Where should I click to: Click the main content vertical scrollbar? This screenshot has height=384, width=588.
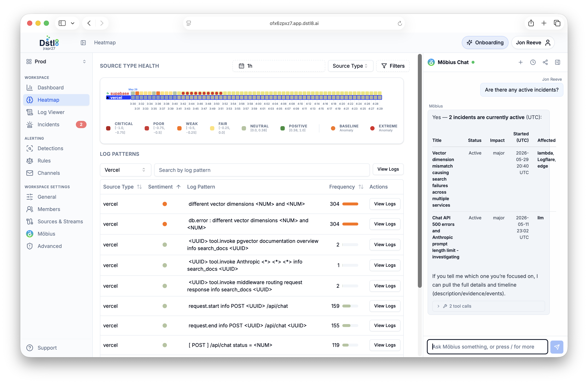point(420,171)
